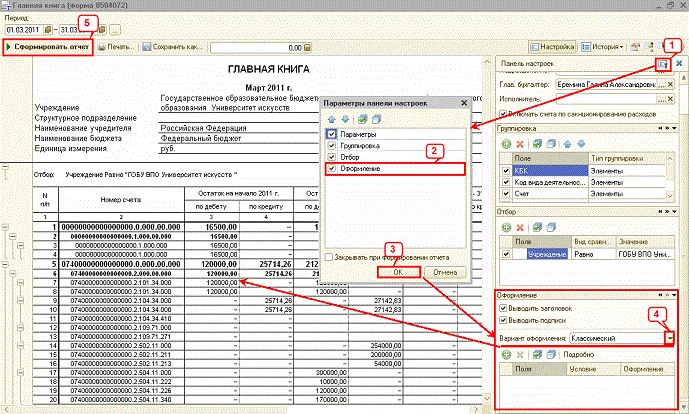Add a new row in Группировка with green plus
The width and height of the screenshot is (689, 414).
coord(507,145)
